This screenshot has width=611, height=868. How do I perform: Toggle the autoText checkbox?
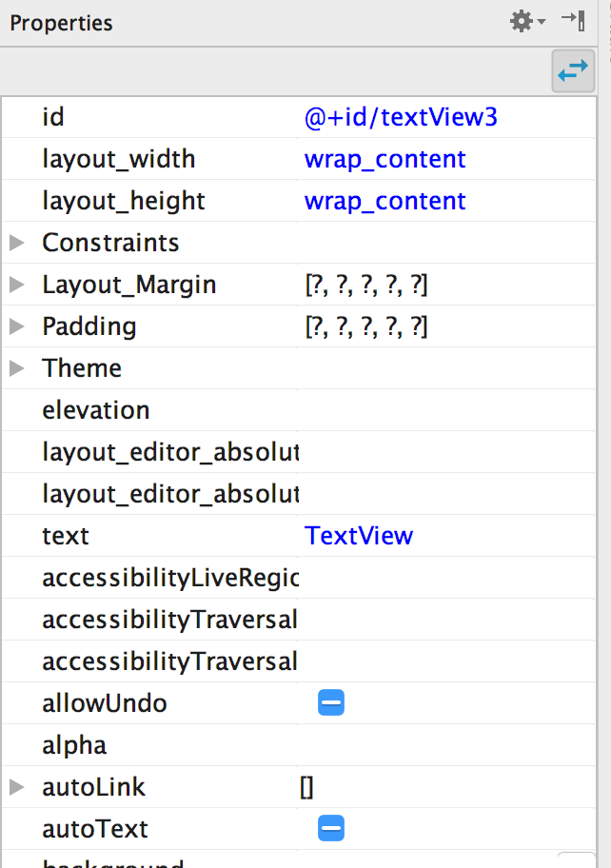(330, 828)
